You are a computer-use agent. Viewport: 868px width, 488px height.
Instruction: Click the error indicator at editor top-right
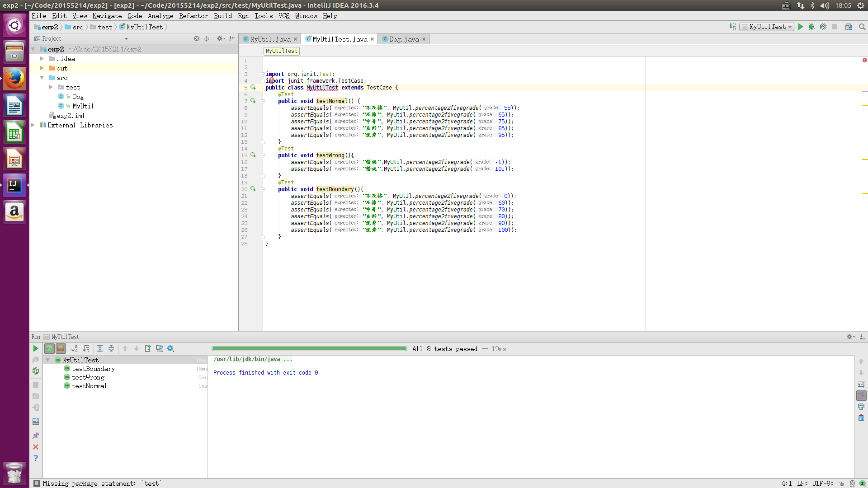point(864,60)
